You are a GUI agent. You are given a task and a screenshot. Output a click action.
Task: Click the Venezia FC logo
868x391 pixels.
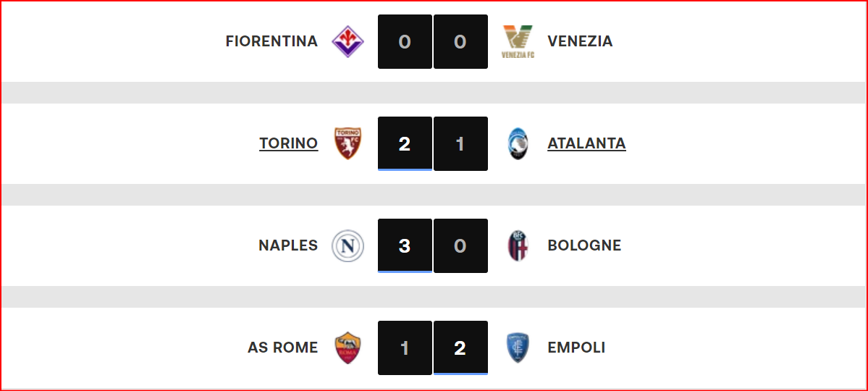click(518, 41)
